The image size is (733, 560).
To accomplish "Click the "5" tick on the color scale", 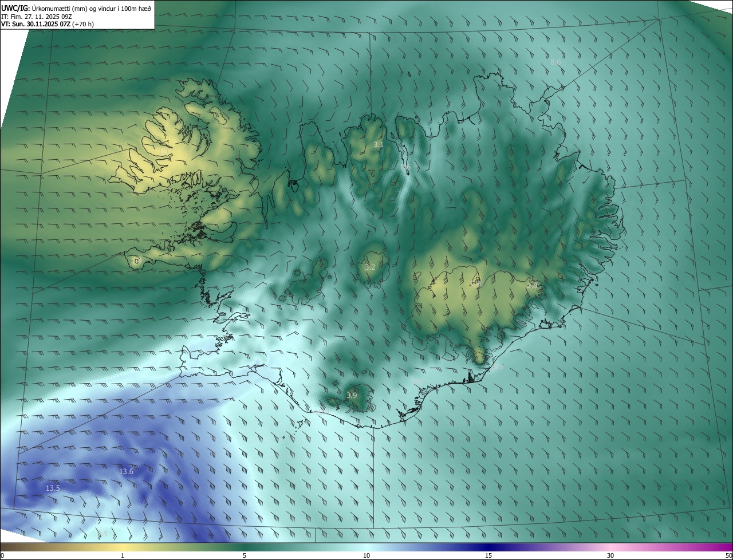I will point(245,555).
